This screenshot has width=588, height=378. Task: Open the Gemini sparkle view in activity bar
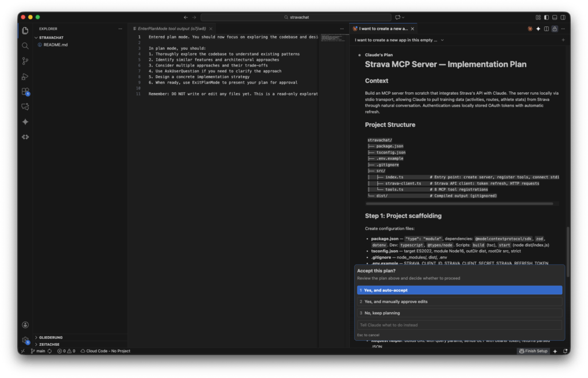click(x=25, y=122)
